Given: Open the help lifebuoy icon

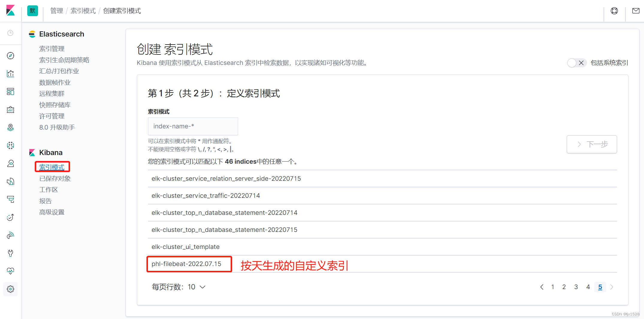Looking at the screenshot, I should [614, 11].
